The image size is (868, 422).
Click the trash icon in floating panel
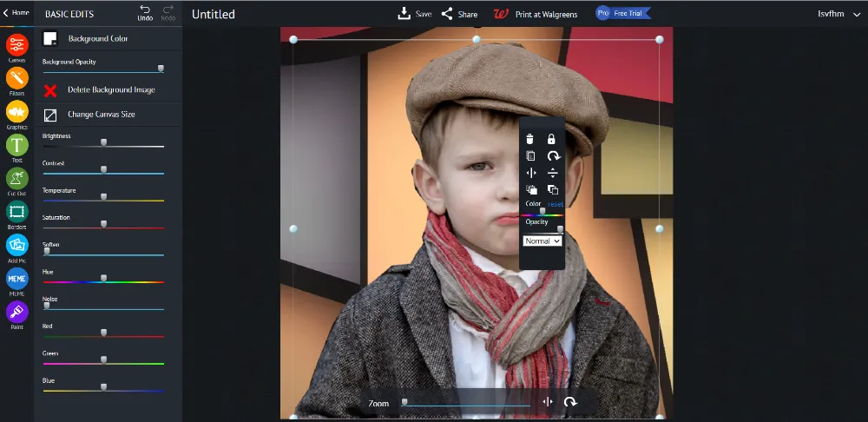point(531,139)
